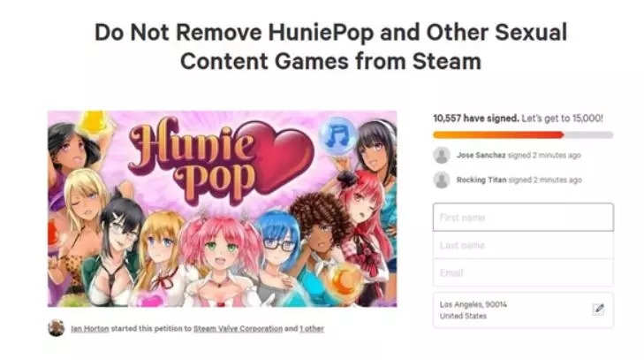This screenshot has width=644, height=360.
Task: Focus the Last name field
Action: pyautogui.click(x=523, y=245)
